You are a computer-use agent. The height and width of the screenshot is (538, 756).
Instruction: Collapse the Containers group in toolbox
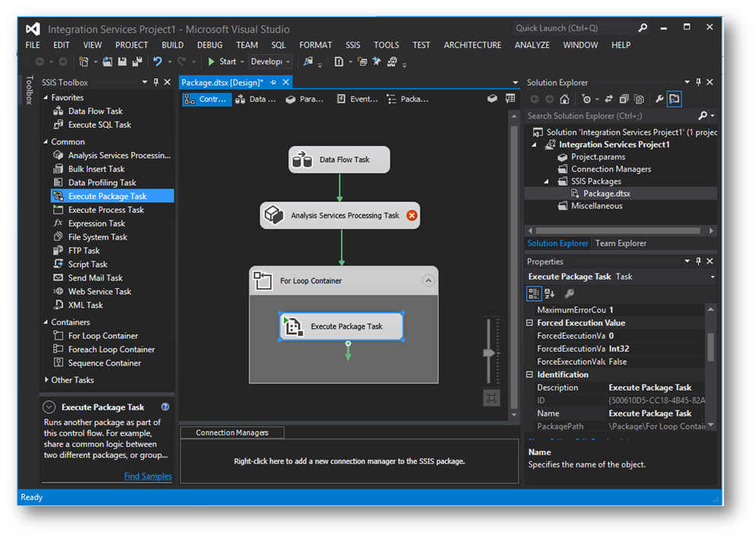pyautogui.click(x=46, y=321)
